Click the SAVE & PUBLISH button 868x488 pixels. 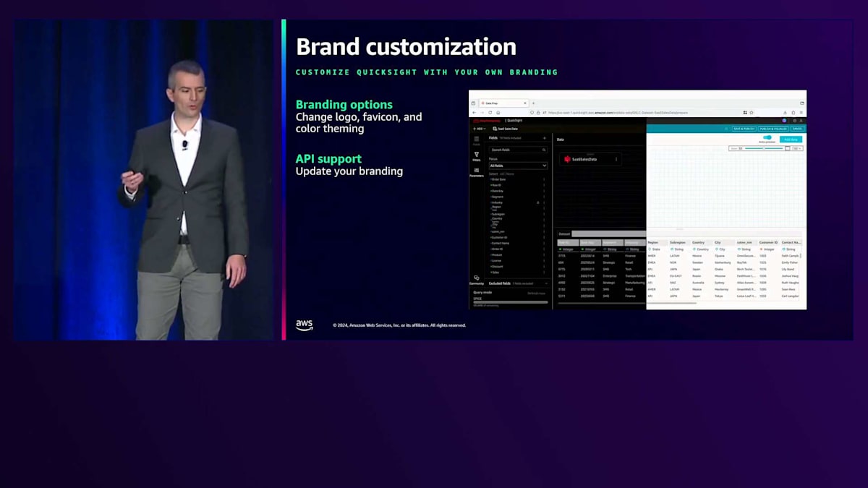pos(744,129)
